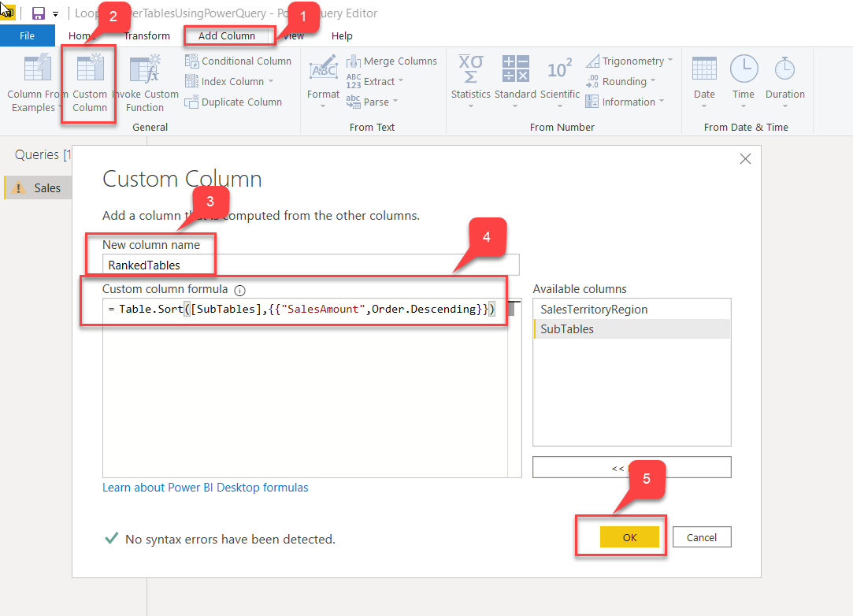The image size is (853, 616).
Task: Click OK to create the column
Action: click(x=629, y=537)
